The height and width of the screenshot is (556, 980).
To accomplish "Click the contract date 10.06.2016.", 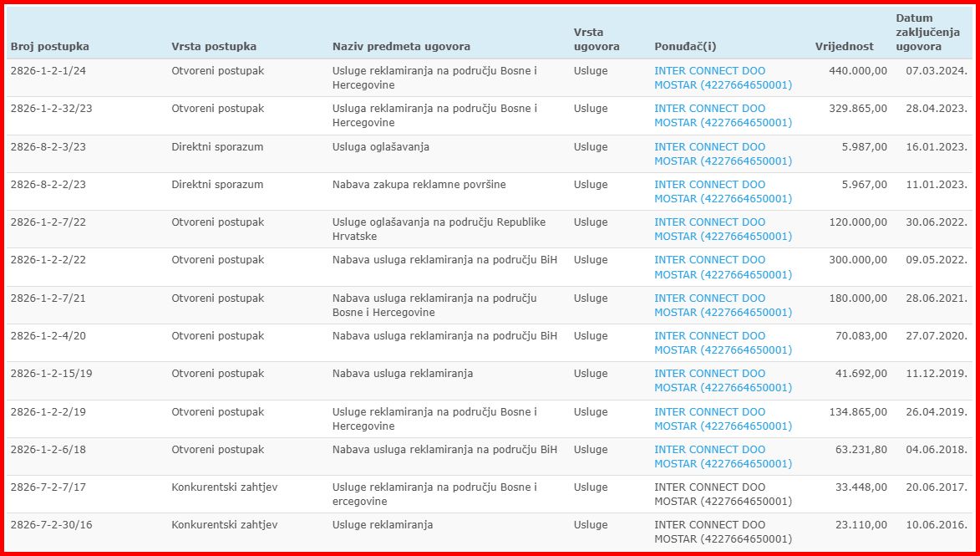I will 937,525.
